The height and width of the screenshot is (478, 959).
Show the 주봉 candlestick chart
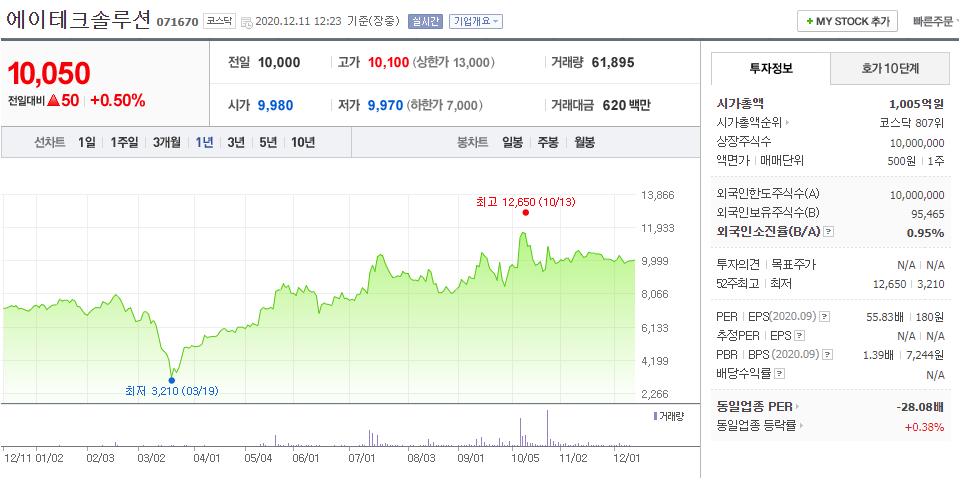point(548,142)
